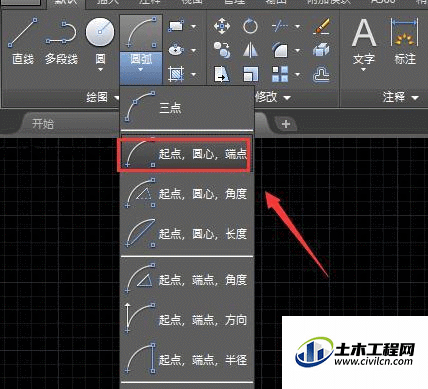This screenshot has width=428, height=389.
Task: Click the 文字 (Text) tool icon
Action: click(x=364, y=33)
